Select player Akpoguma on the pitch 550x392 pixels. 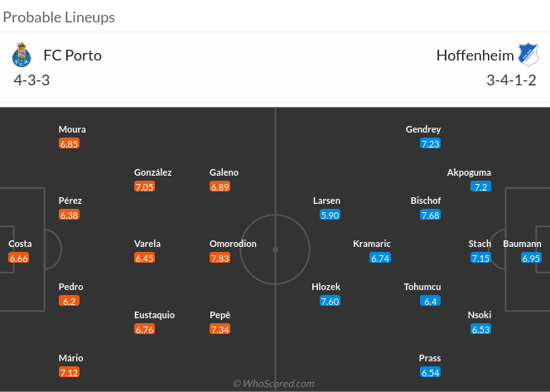[469, 172]
